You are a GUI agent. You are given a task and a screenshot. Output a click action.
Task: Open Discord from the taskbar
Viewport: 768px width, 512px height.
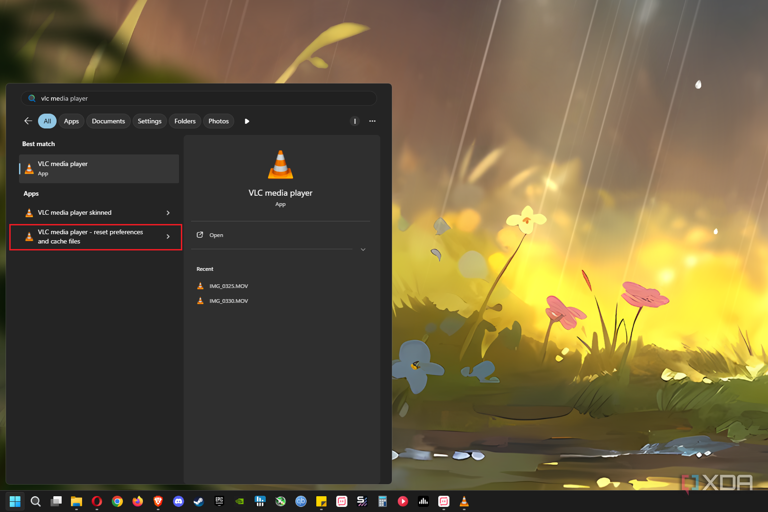pyautogui.click(x=178, y=501)
